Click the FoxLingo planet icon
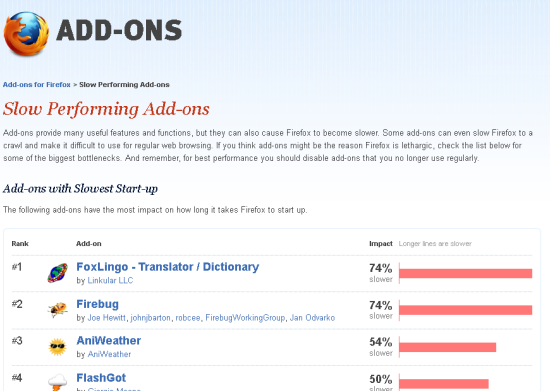The image size is (550, 391). [58, 273]
